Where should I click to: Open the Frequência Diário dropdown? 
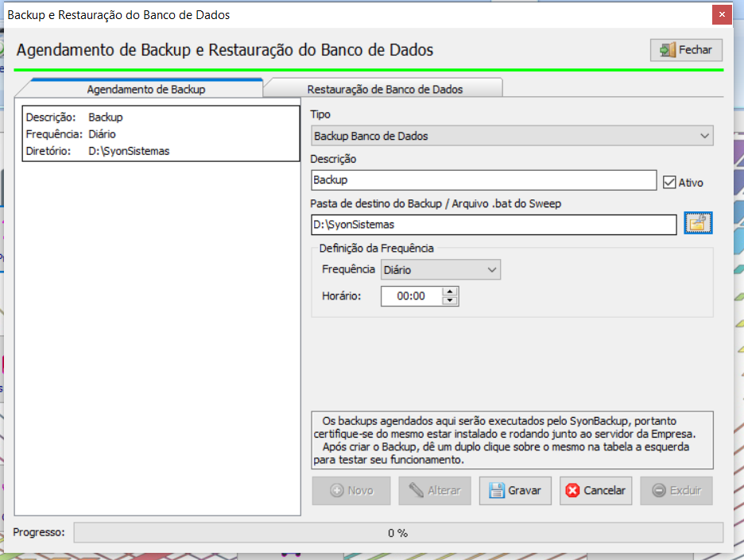pos(492,270)
